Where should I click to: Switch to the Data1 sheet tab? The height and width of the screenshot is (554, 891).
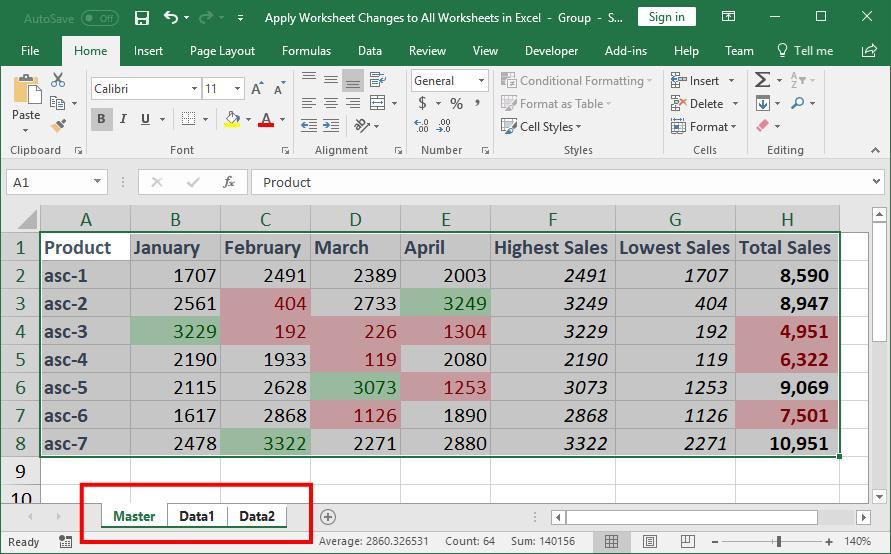[197, 516]
